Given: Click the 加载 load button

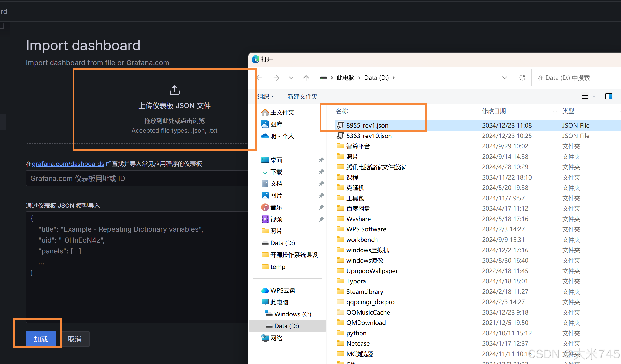Looking at the screenshot, I should pos(41,339).
